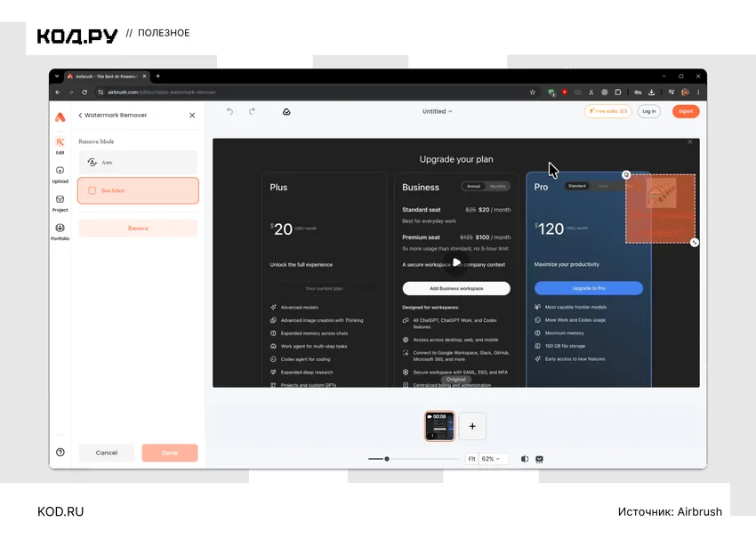The image size is (756, 538).
Task: Reload the page in the browser
Action: point(84,92)
